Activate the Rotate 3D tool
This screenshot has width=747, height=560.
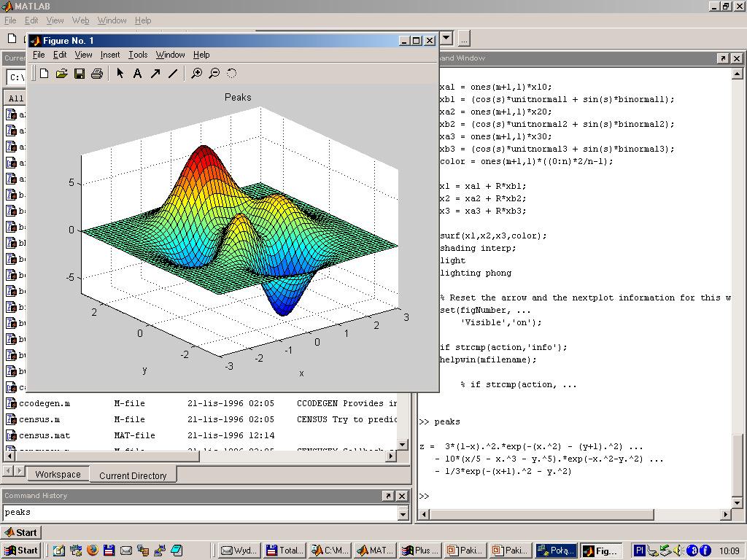pos(231,74)
